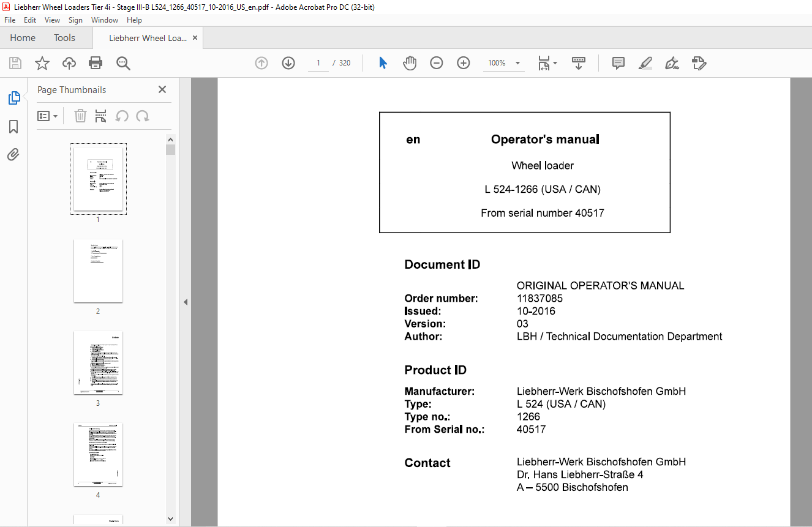812x527 pixels.
Task: Click 'From serial number 40517' text
Action: pyautogui.click(x=543, y=213)
